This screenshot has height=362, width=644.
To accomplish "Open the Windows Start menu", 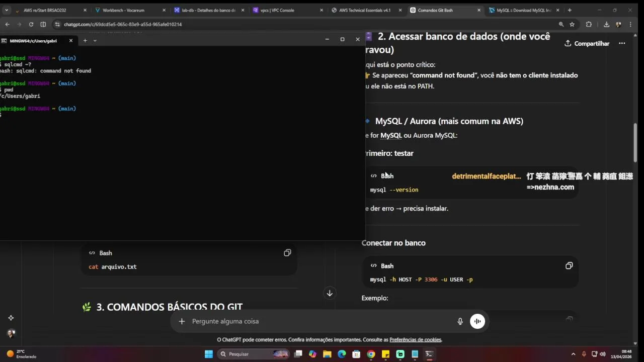I will click(209, 354).
